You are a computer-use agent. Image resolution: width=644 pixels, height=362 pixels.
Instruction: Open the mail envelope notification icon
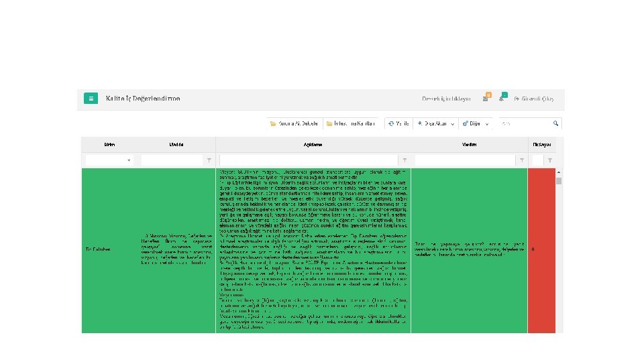click(487, 98)
